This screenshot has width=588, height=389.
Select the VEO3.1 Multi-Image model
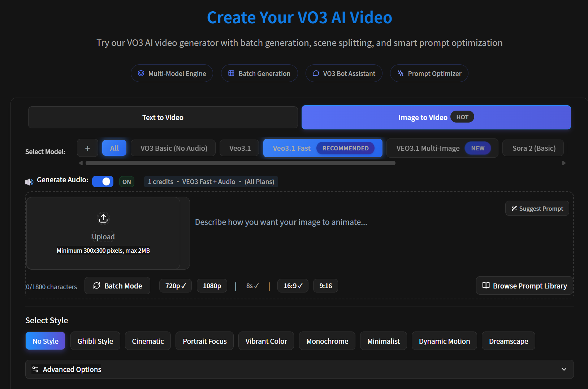442,148
